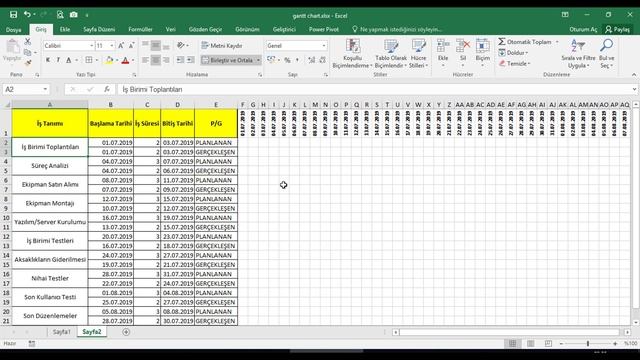
Task: Open the Doldur fill menu
Action: [513, 53]
